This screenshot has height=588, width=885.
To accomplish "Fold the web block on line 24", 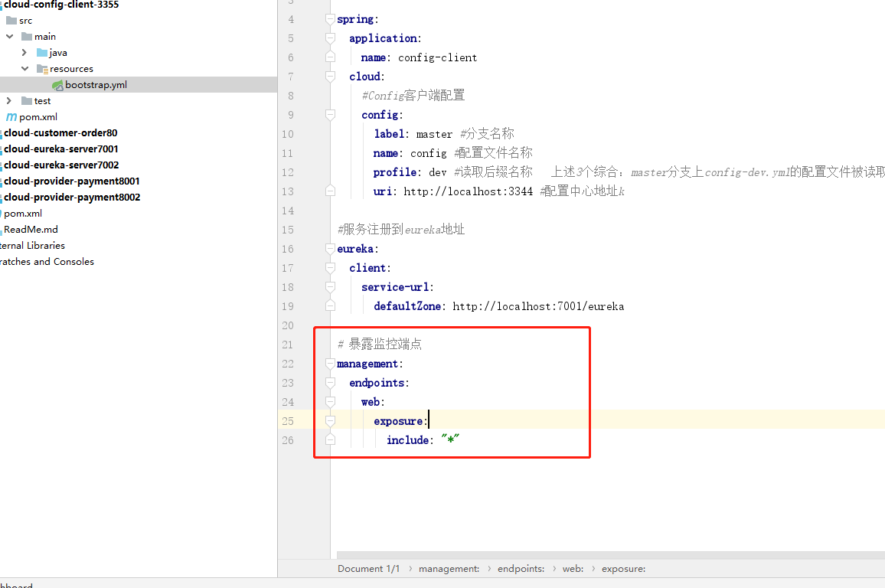I will pyautogui.click(x=330, y=403).
